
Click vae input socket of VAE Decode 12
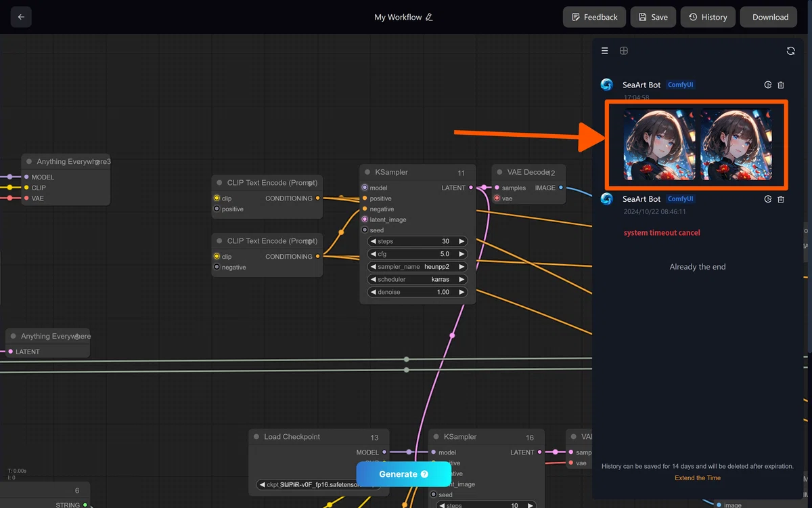[x=497, y=198]
